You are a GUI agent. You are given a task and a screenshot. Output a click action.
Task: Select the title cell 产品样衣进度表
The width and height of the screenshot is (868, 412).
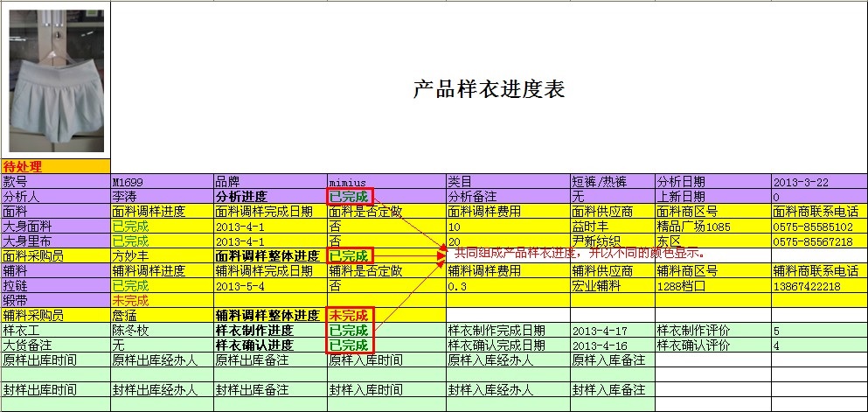[x=488, y=89]
